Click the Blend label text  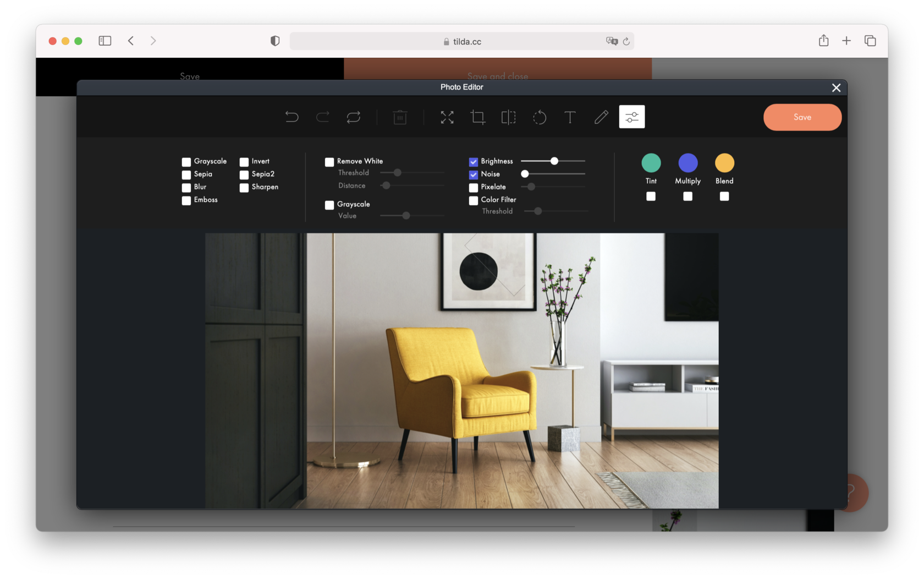[x=724, y=181]
